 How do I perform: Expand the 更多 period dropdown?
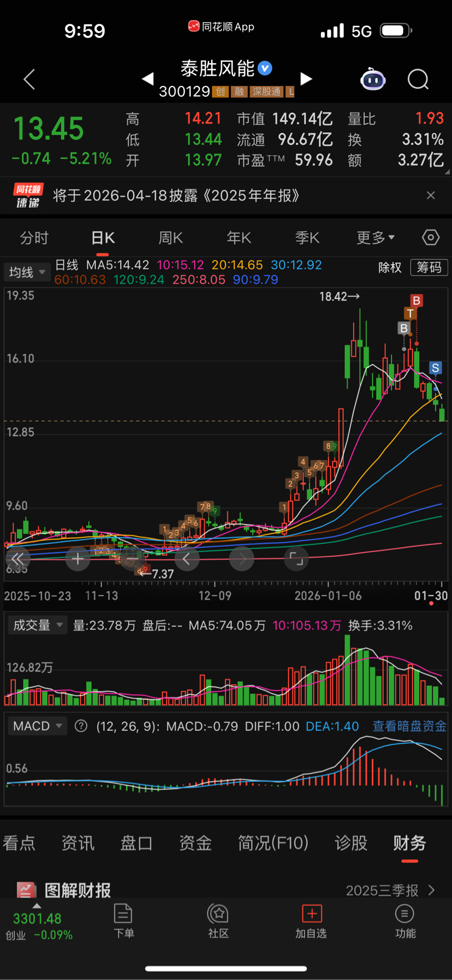point(375,237)
